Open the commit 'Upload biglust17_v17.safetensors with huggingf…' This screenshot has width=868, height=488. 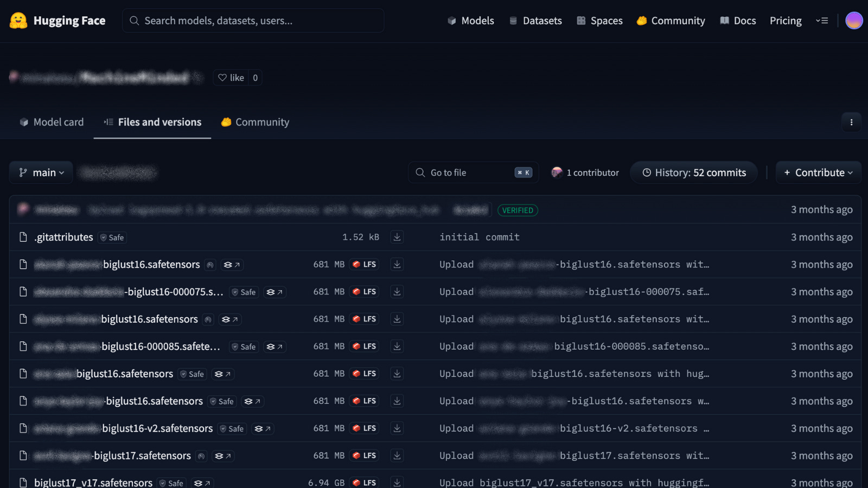574,483
